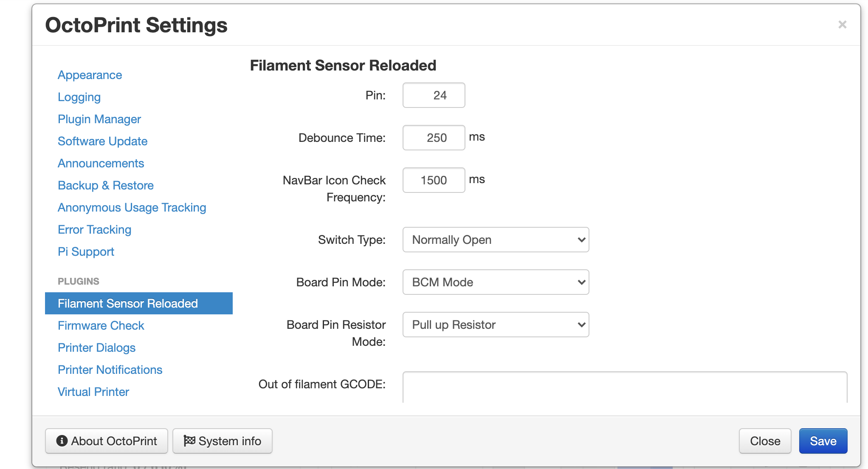Click the Debounce Time label
The height and width of the screenshot is (469, 868).
tap(342, 138)
